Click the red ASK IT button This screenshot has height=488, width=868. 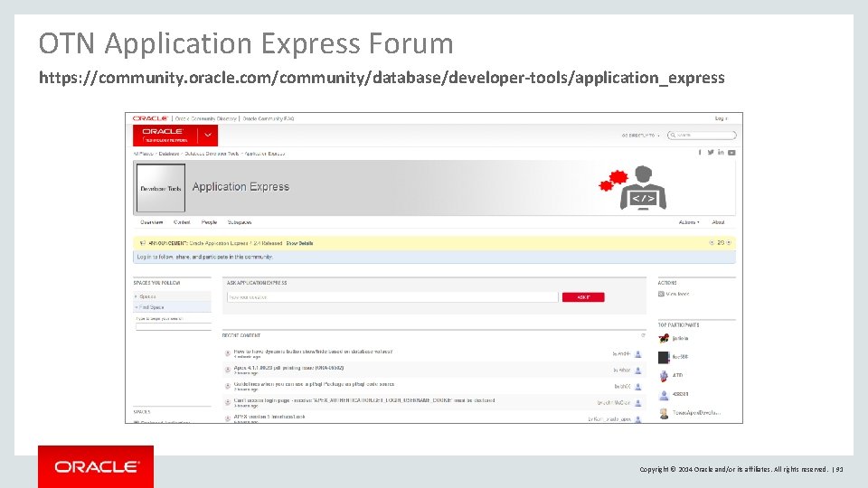[583, 297]
